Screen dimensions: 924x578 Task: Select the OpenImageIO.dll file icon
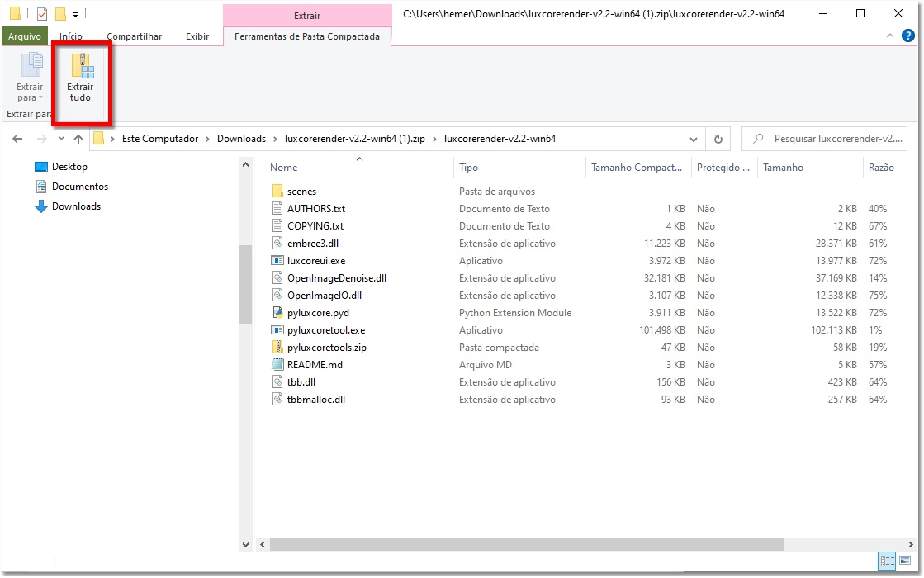pos(277,295)
